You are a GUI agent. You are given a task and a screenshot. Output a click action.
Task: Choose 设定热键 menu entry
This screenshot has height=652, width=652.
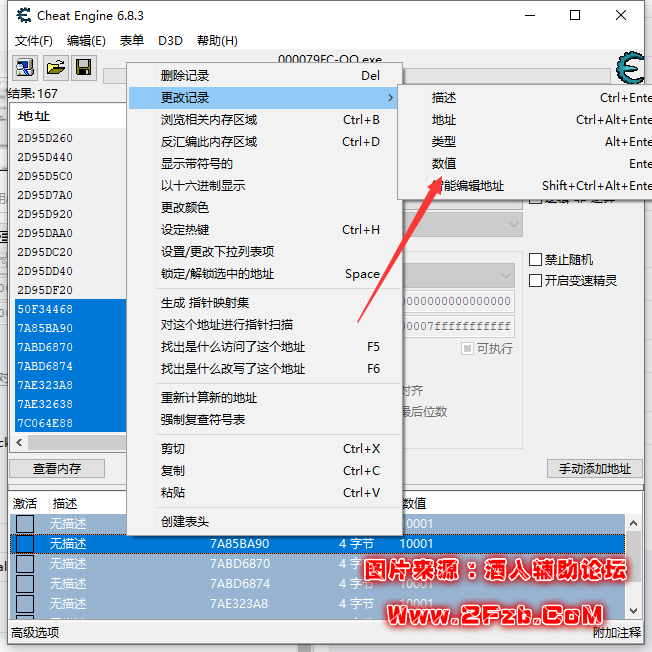(264, 230)
